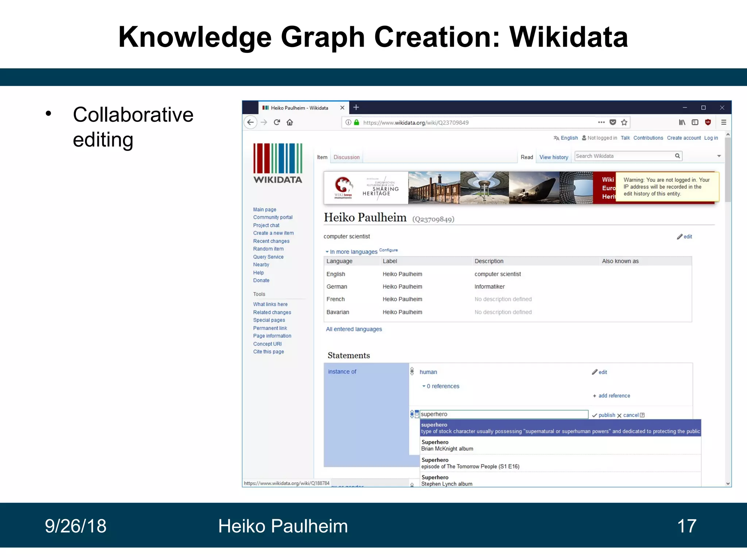
Task: Open help icon next to cancel
Action: point(642,415)
